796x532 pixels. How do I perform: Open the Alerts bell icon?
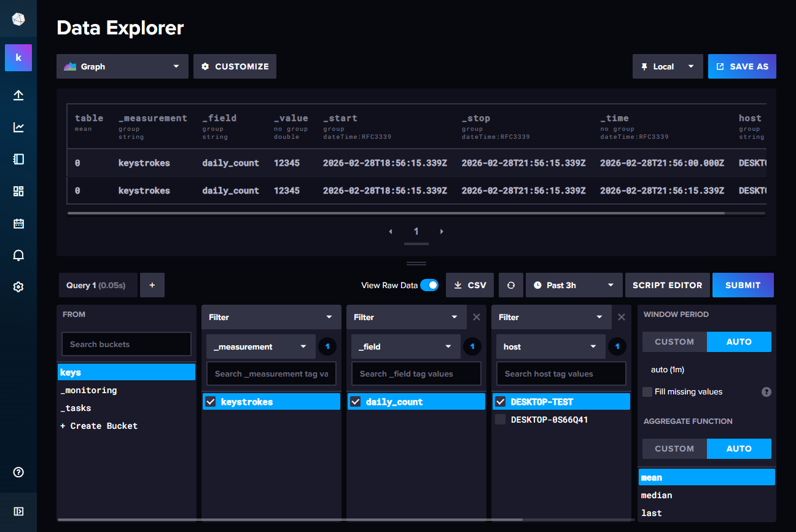point(18,255)
